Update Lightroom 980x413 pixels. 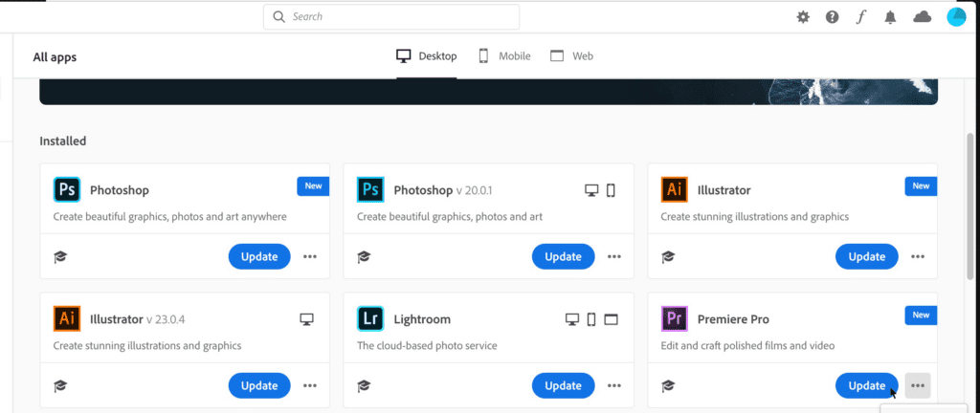click(x=563, y=385)
